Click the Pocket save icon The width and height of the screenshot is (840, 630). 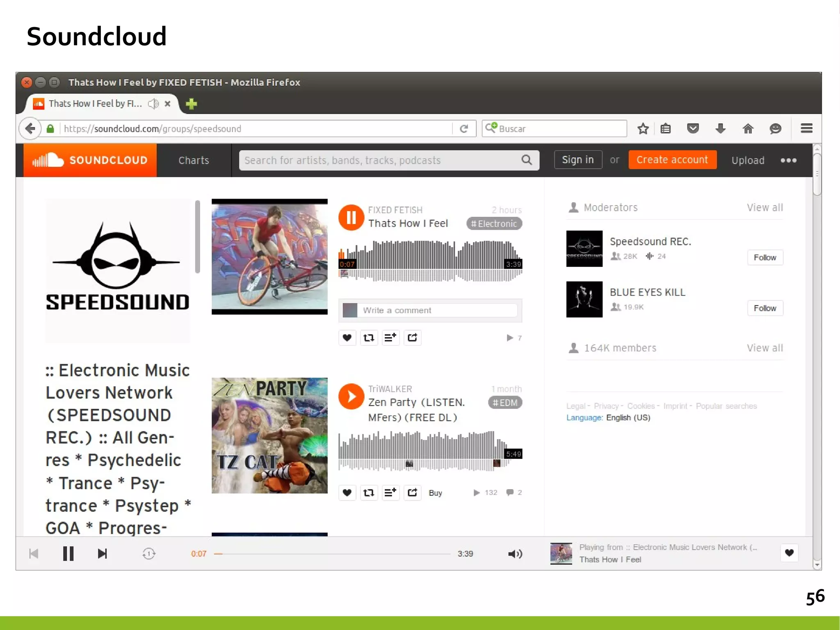693,129
